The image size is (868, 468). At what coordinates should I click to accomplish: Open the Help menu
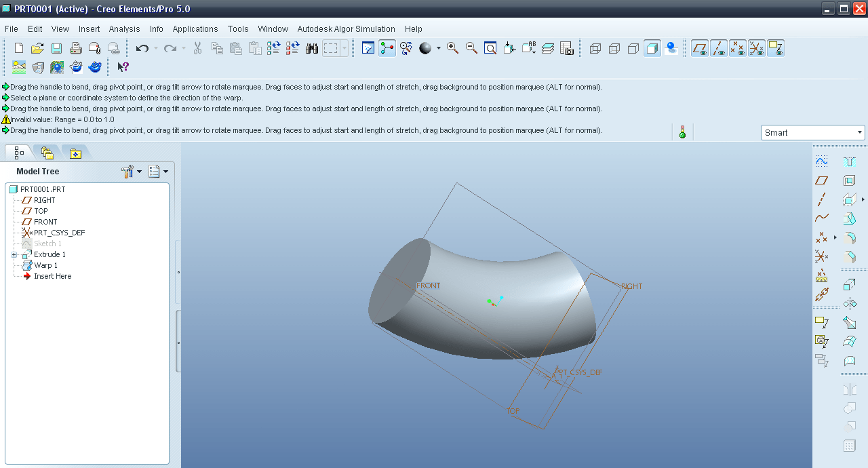tap(414, 29)
